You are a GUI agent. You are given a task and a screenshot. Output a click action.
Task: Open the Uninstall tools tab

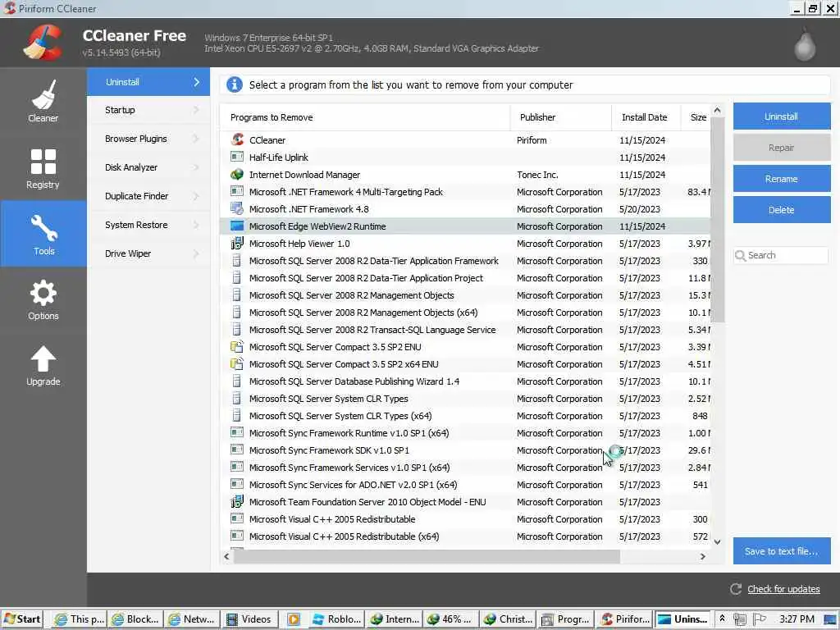tap(148, 82)
